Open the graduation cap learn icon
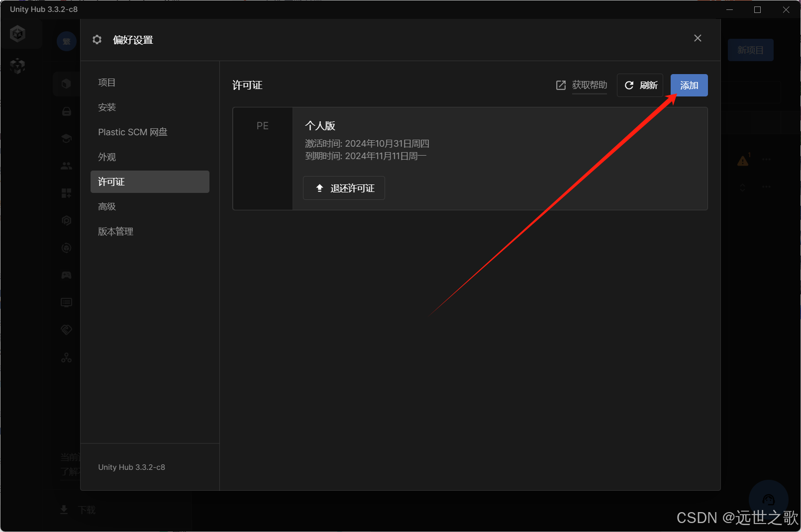801x532 pixels. [x=66, y=138]
